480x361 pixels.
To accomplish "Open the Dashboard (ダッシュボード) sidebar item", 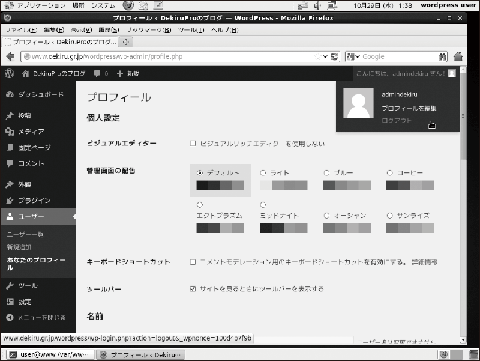I will tap(38, 95).
